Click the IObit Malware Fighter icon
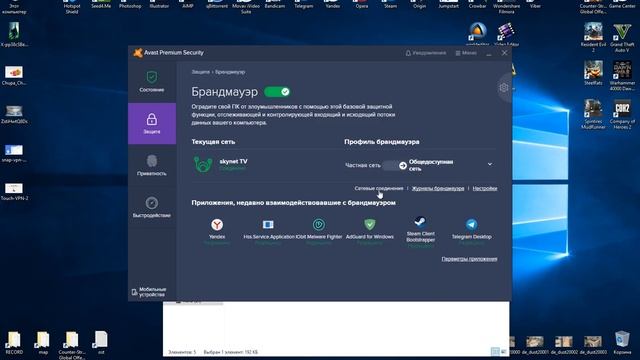This screenshot has width=640, height=360. click(319, 224)
